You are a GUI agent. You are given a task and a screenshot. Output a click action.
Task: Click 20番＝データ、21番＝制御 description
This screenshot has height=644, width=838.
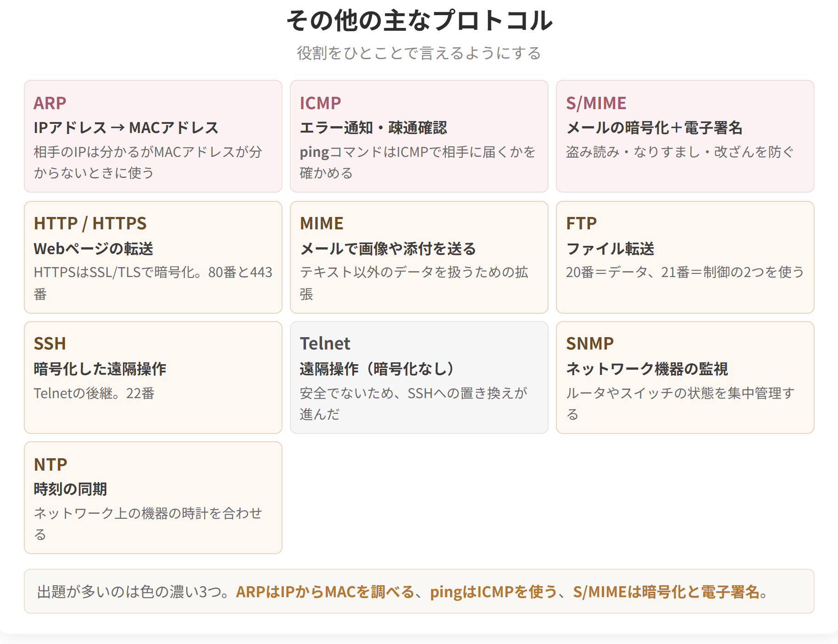click(685, 272)
